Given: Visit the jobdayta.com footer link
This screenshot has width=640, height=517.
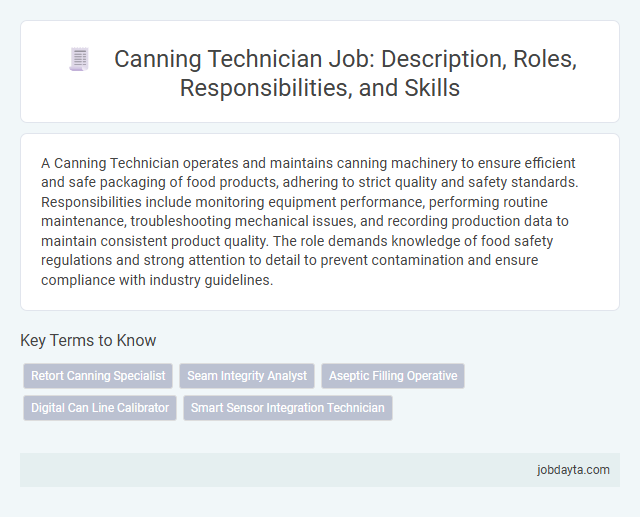Looking at the screenshot, I should [573, 470].
